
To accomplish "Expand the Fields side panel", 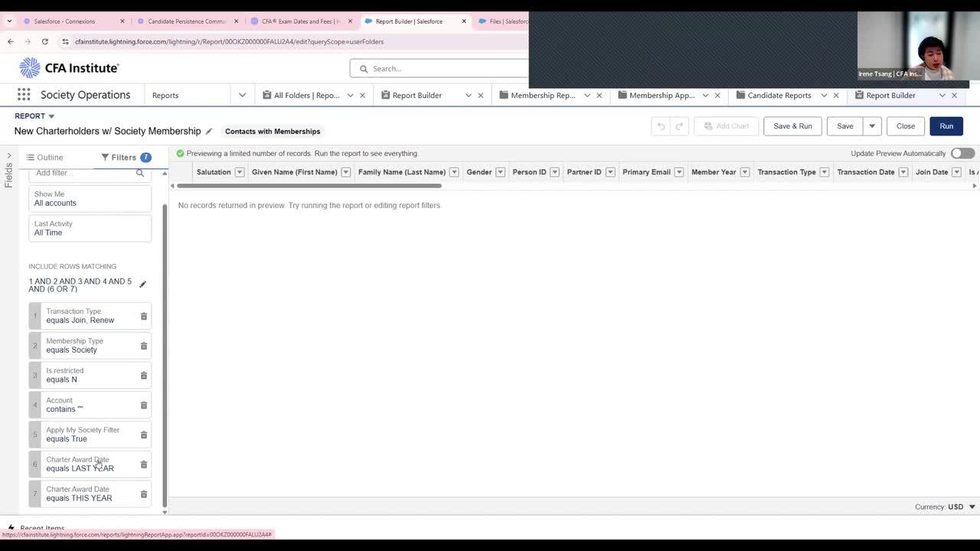I will point(8,156).
